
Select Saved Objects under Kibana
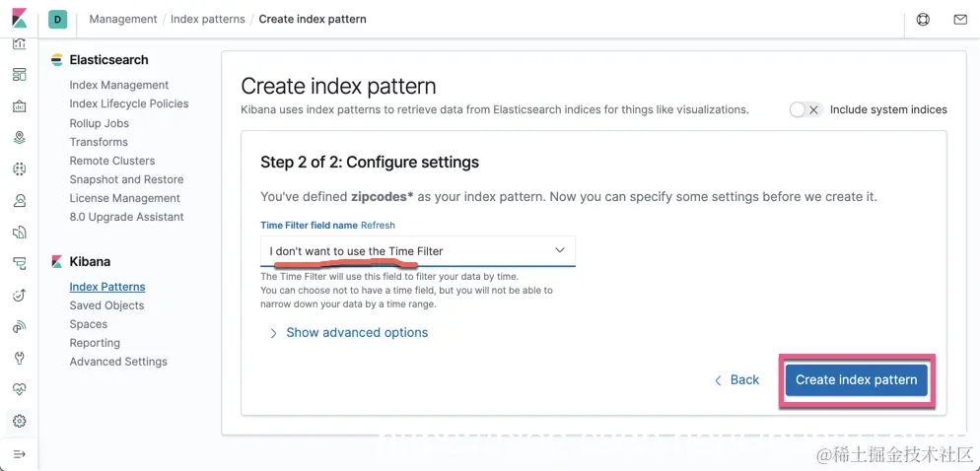coord(106,305)
